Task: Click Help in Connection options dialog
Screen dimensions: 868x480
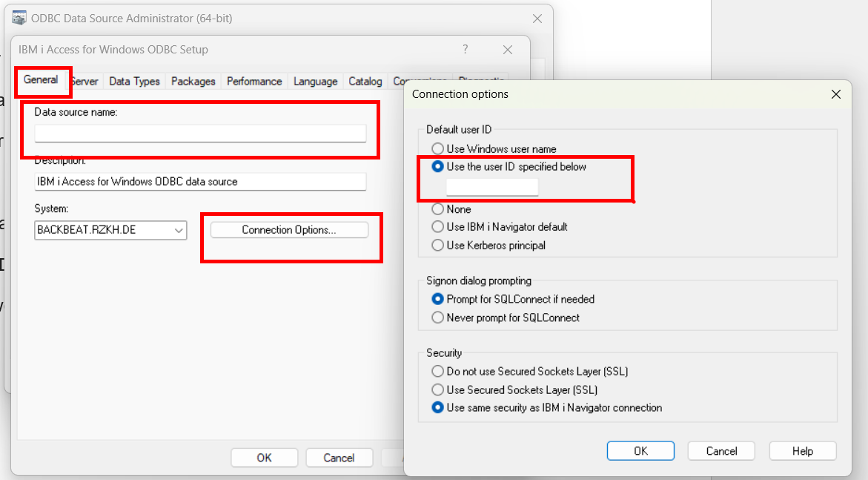Action: coord(803,451)
